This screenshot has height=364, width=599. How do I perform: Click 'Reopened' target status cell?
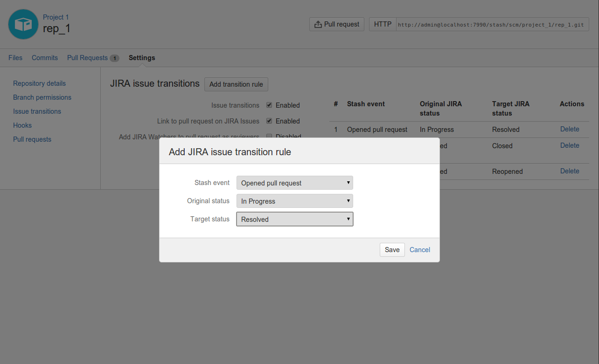click(508, 172)
